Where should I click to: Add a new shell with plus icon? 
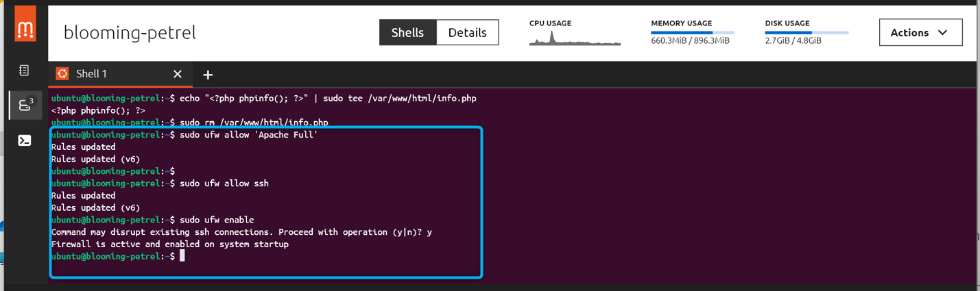(x=208, y=75)
